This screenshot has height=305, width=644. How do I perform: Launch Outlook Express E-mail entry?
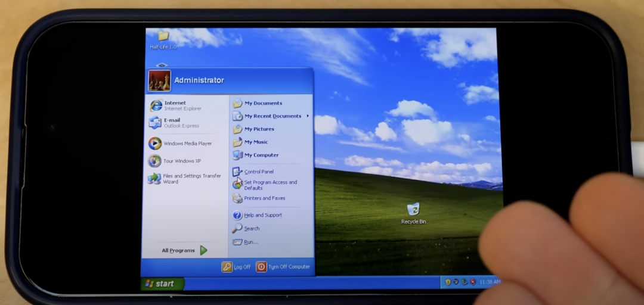point(174,123)
